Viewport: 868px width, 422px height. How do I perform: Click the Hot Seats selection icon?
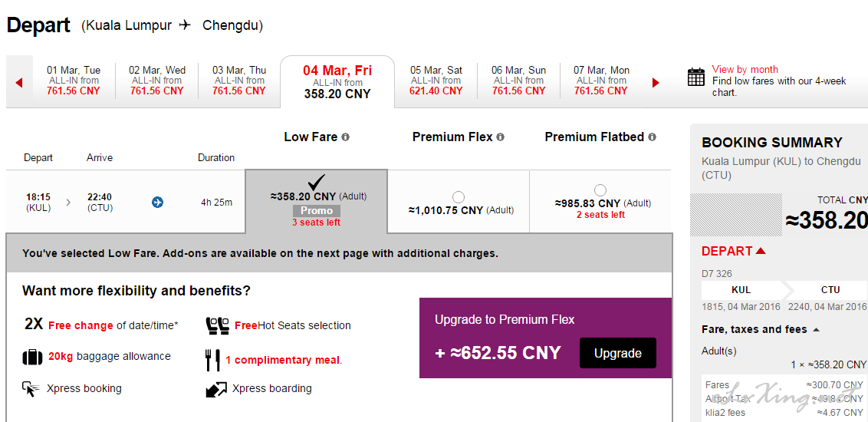(x=217, y=326)
